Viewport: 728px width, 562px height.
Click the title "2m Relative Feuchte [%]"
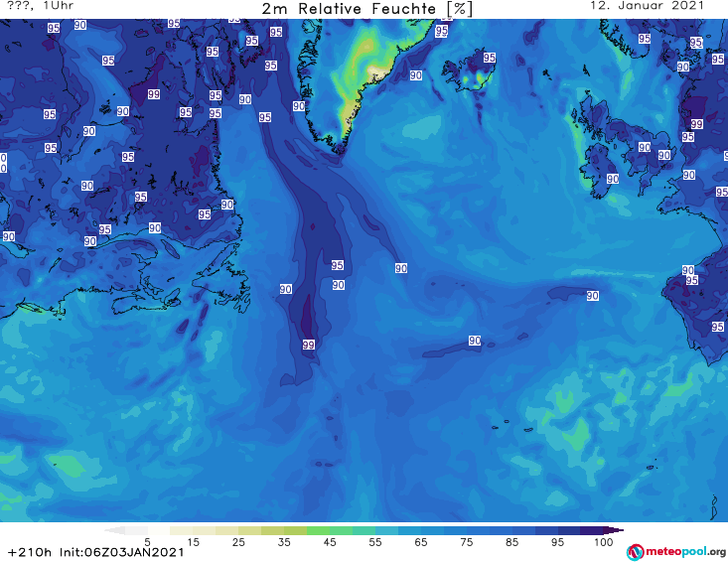(367, 9)
